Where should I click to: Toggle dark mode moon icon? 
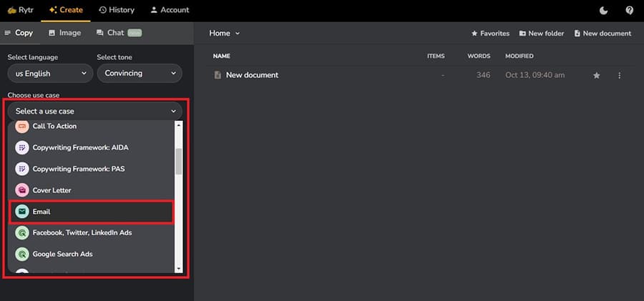click(603, 10)
